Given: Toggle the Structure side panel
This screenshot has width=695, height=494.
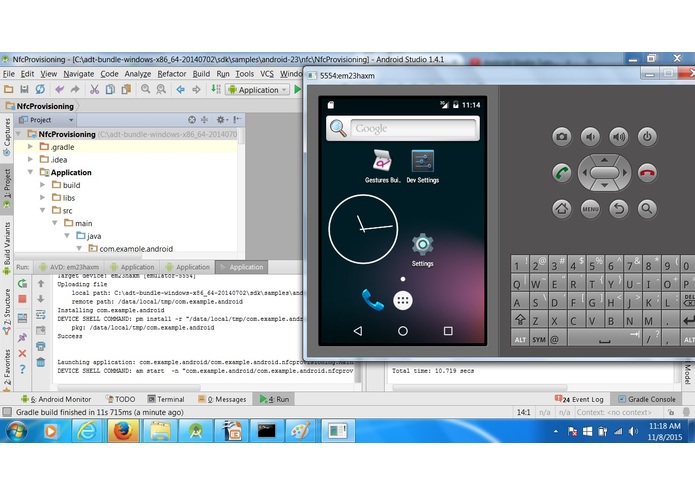Looking at the screenshot, I should click(6, 312).
